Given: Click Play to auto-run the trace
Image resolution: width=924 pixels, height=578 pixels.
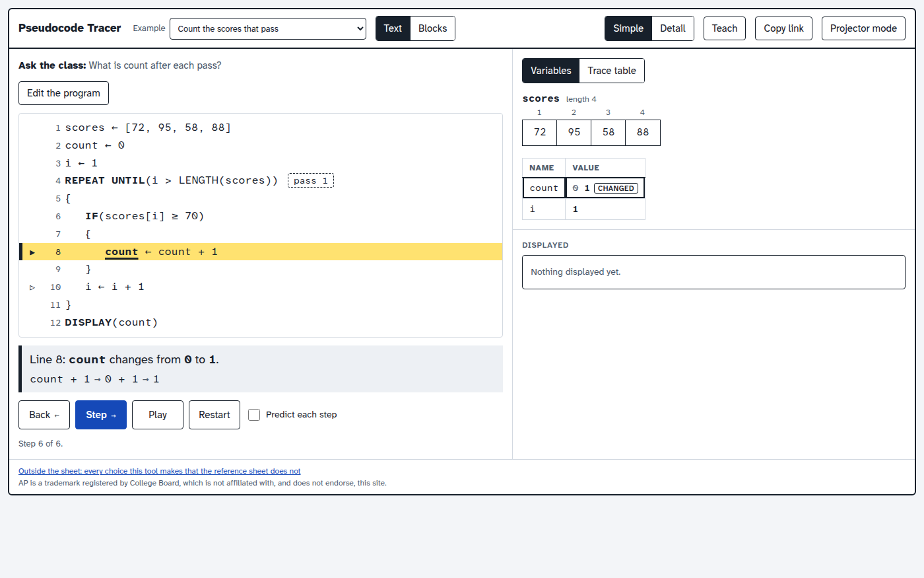Looking at the screenshot, I should point(158,415).
